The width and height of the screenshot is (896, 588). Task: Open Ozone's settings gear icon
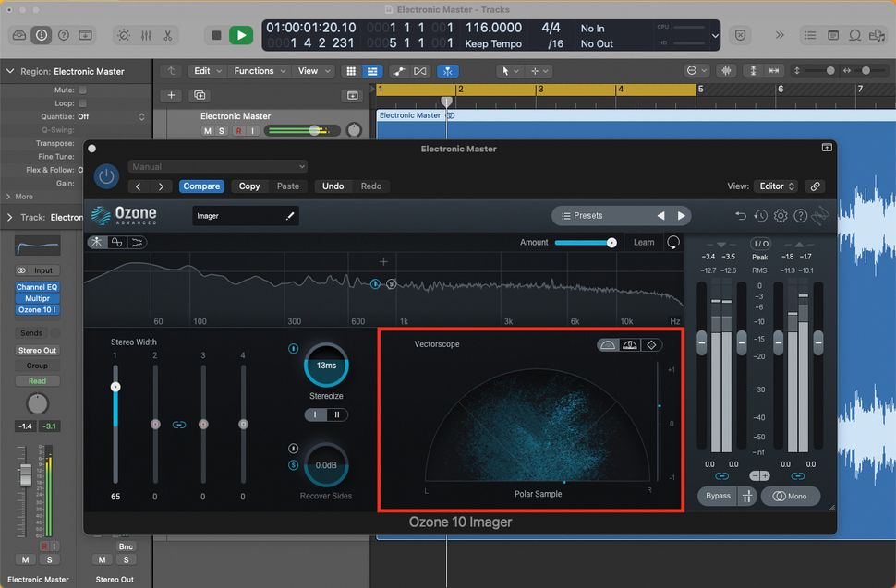(780, 215)
